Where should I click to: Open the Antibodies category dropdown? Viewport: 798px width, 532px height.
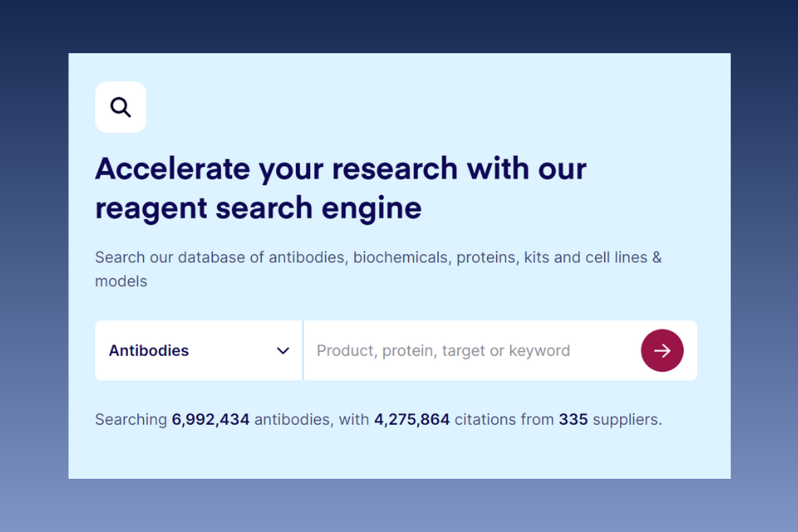[x=199, y=350]
